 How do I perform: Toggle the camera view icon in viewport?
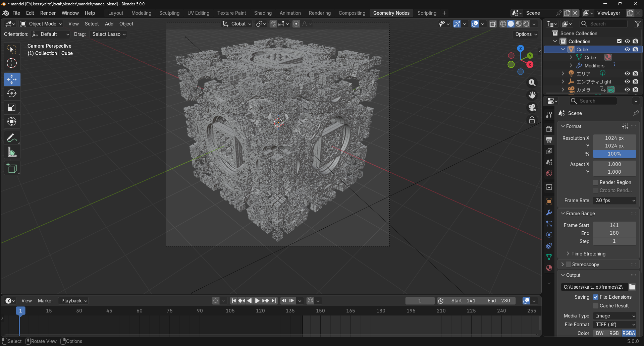pos(532,108)
